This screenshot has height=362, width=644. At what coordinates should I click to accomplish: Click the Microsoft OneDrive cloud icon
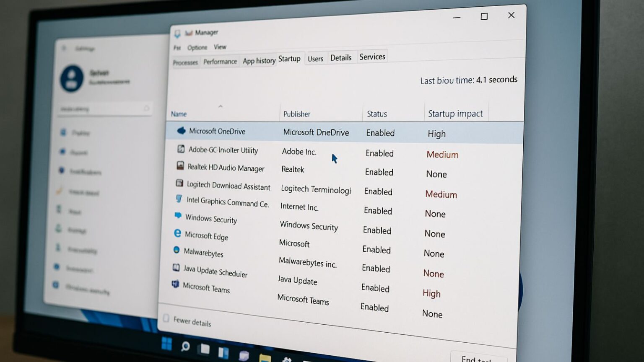pyautogui.click(x=181, y=131)
